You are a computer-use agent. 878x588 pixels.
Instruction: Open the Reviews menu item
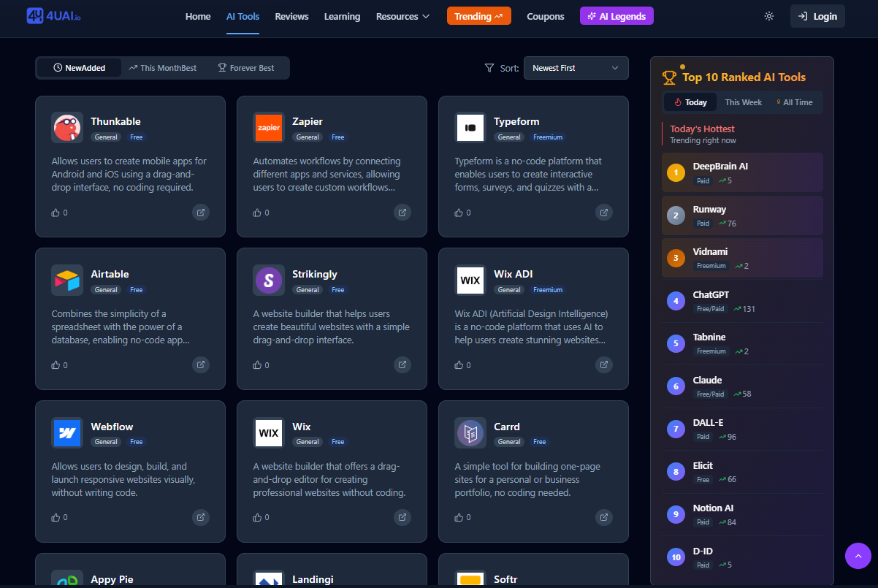coord(291,16)
